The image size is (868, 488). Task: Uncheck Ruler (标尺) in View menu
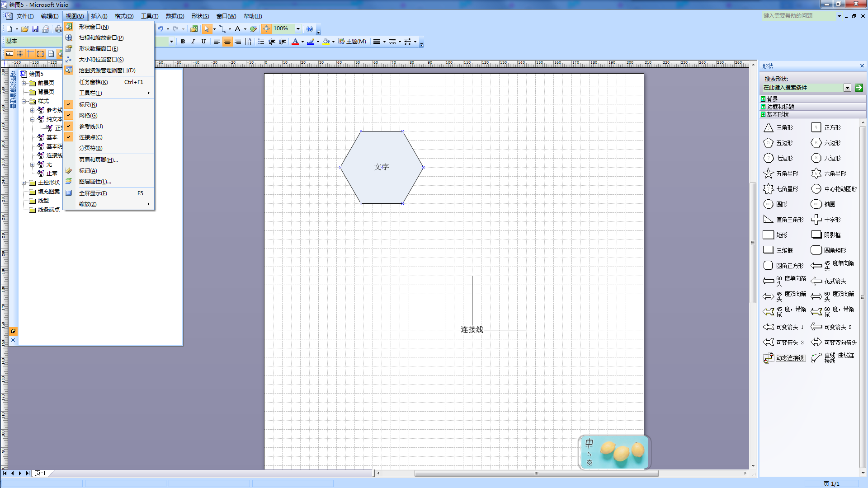click(x=109, y=104)
